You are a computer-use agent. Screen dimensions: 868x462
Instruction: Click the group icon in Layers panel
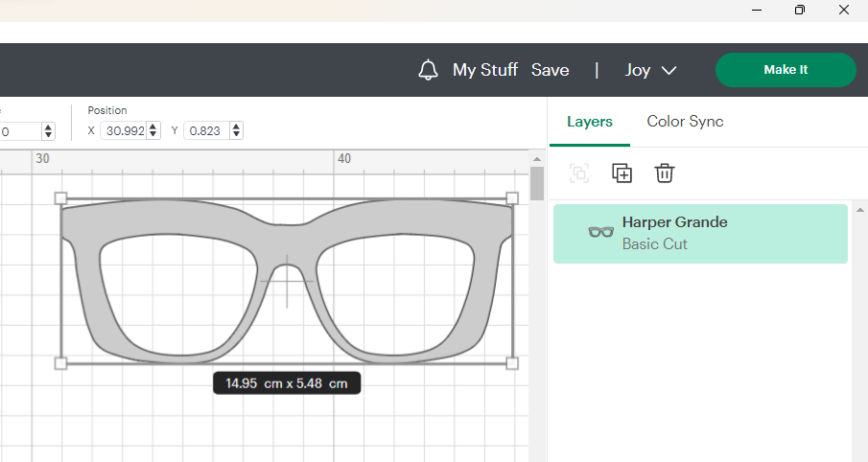(x=579, y=173)
